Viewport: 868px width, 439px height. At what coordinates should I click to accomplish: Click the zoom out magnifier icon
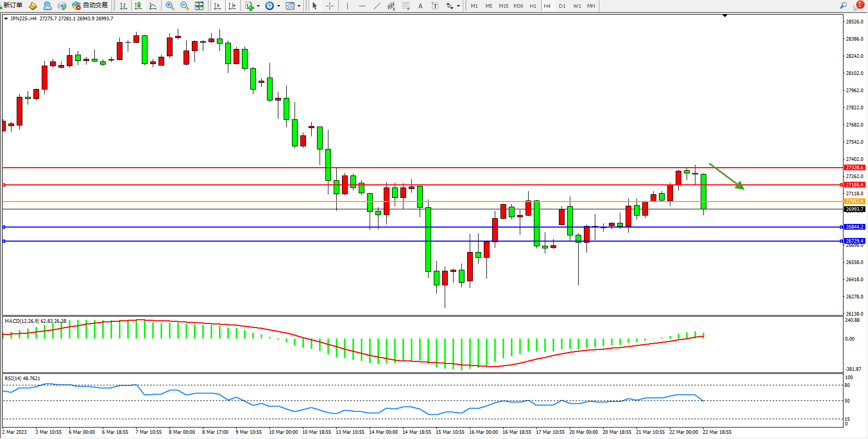click(184, 6)
